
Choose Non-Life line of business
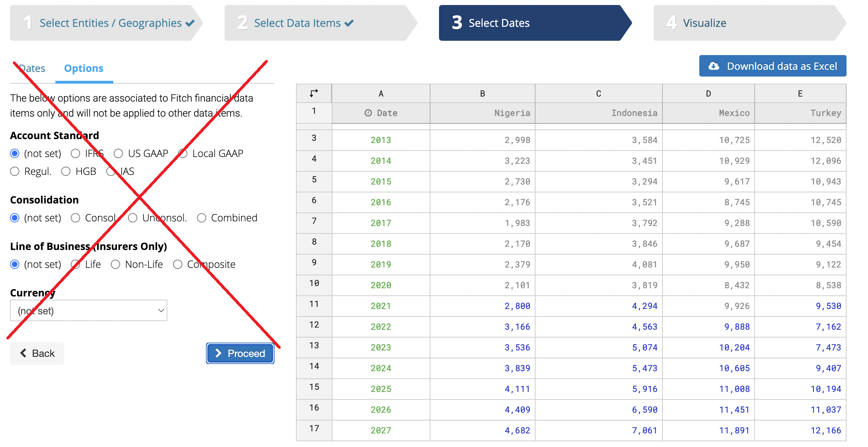coord(115,264)
